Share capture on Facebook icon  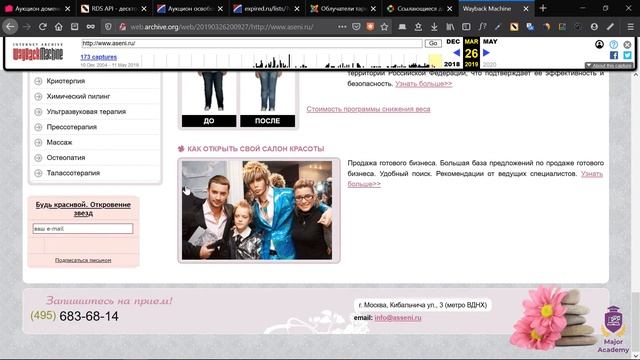pyautogui.click(x=614, y=55)
